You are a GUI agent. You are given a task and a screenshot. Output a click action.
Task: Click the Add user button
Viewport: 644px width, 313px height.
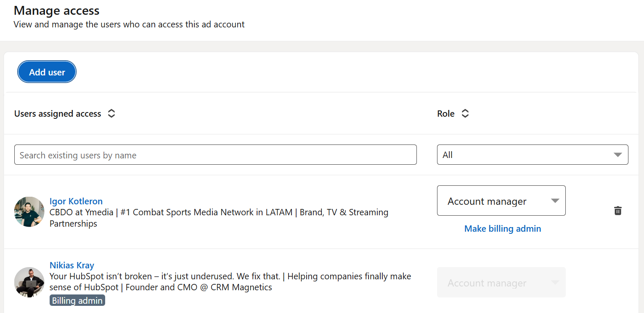coord(47,72)
